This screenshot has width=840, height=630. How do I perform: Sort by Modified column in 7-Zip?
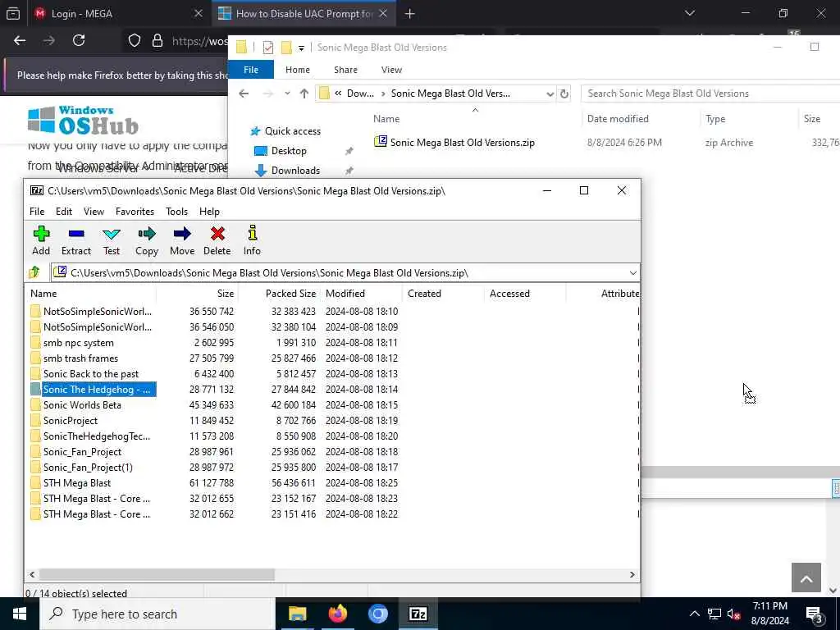click(x=361, y=294)
